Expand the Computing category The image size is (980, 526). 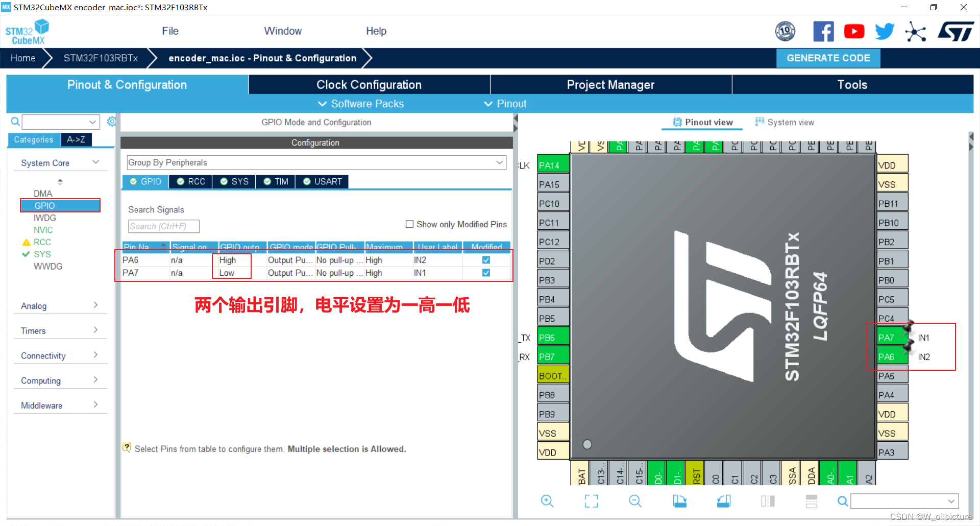tap(60, 380)
